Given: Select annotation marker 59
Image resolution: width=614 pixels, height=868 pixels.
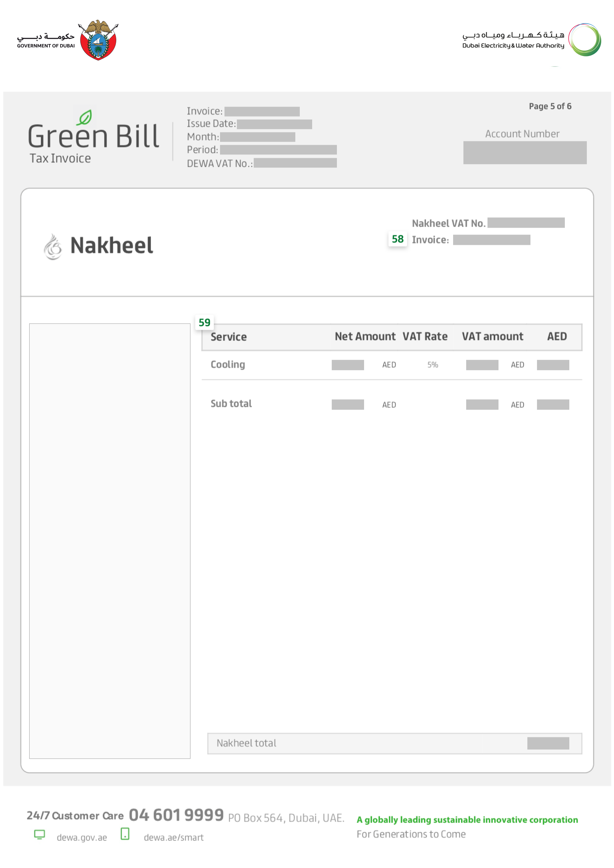Looking at the screenshot, I should [x=204, y=323].
